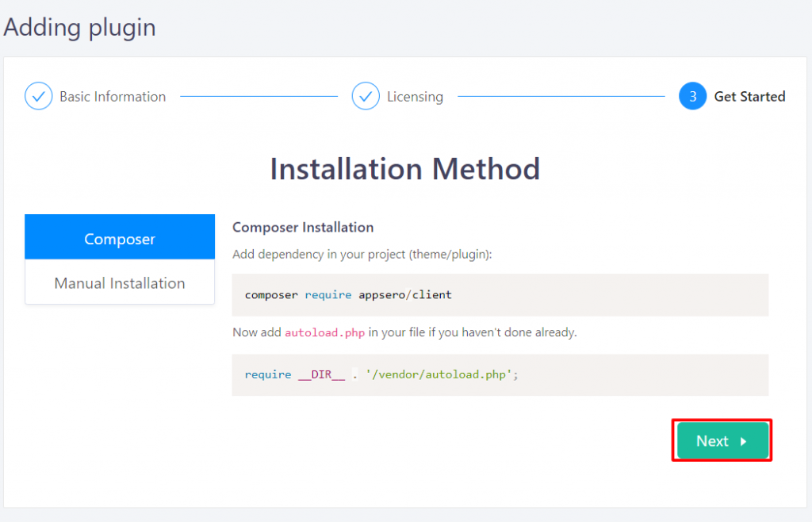Click the require __DIR__ autoload code block

coord(500,375)
